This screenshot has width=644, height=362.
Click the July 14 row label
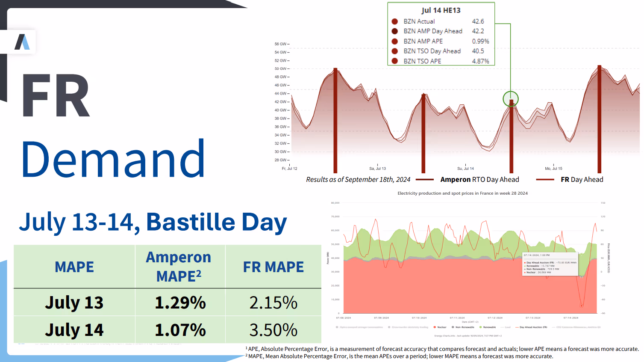tap(74, 330)
